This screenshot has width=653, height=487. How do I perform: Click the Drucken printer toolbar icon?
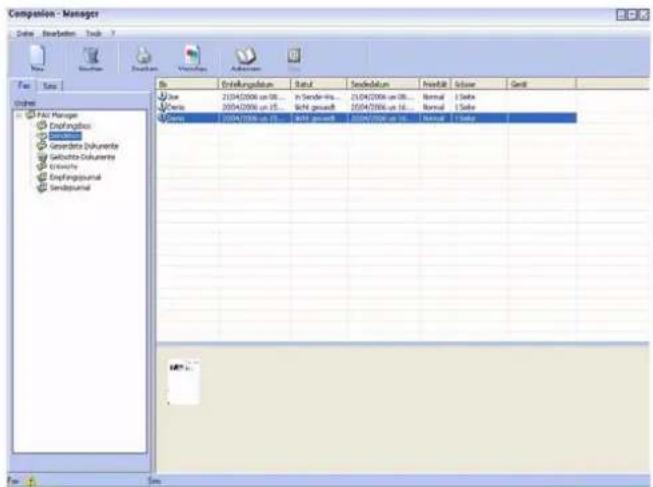coord(144,55)
